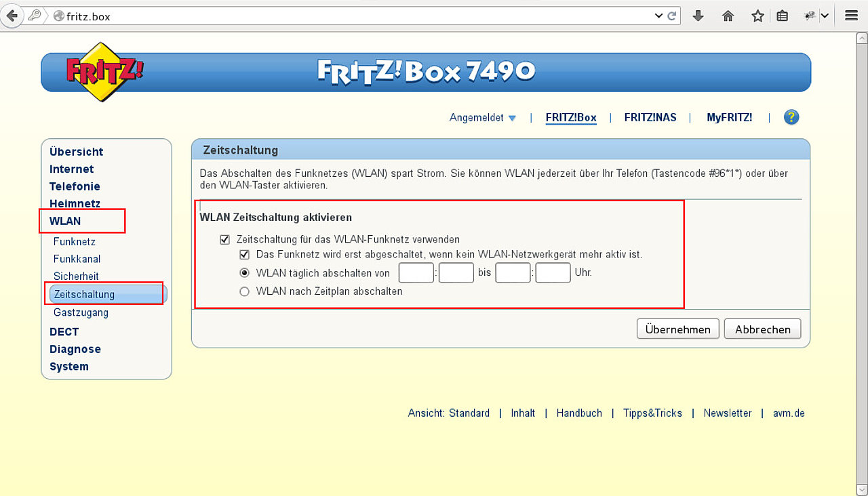The image size is (868, 496).
Task: Select the Zeitschaltung submenu item
Action: pyautogui.click(x=108, y=294)
